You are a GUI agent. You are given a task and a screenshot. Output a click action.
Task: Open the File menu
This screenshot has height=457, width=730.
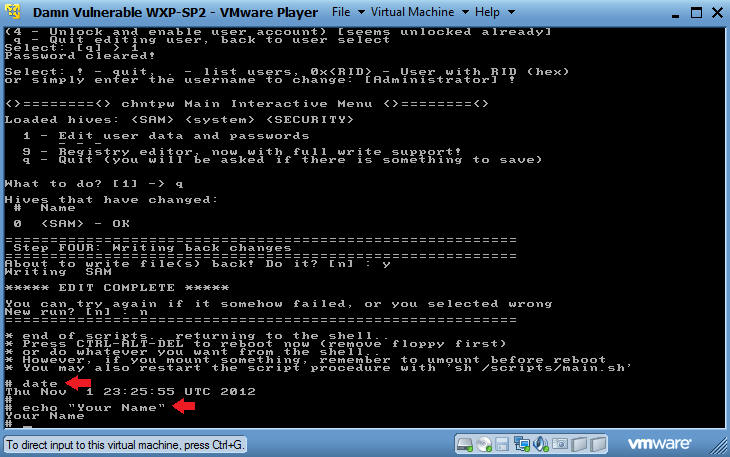(x=347, y=12)
